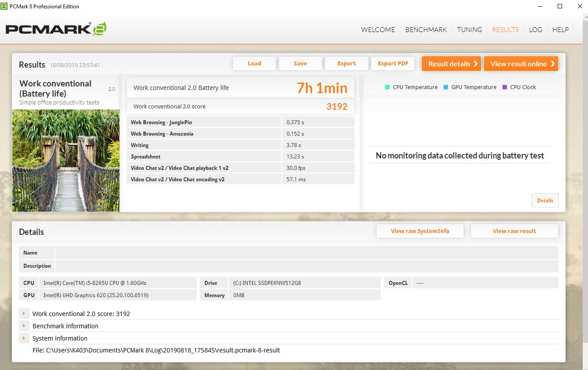Click the CPU Temperature legend swatch
Viewport: 588px width, 370px height.
coord(387,87)
